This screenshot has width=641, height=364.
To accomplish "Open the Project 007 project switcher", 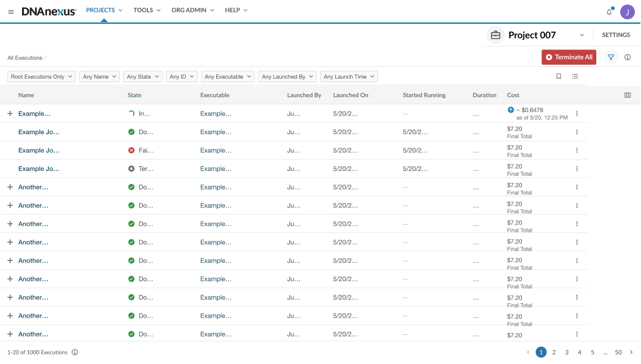I will [x=581, y=35].
